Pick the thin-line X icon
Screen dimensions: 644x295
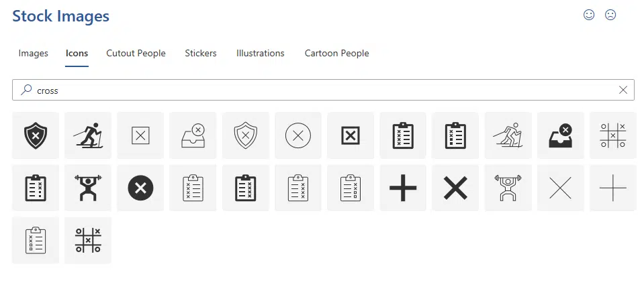[561, 188]
